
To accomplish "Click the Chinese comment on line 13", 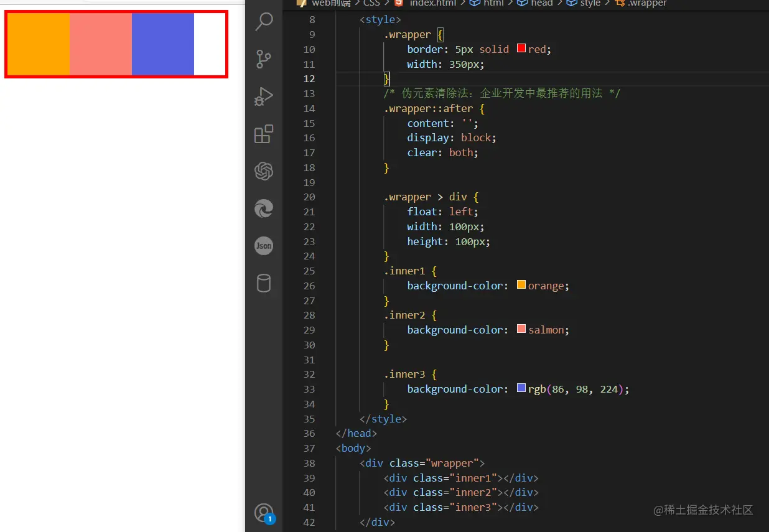I will coord(502,93).
